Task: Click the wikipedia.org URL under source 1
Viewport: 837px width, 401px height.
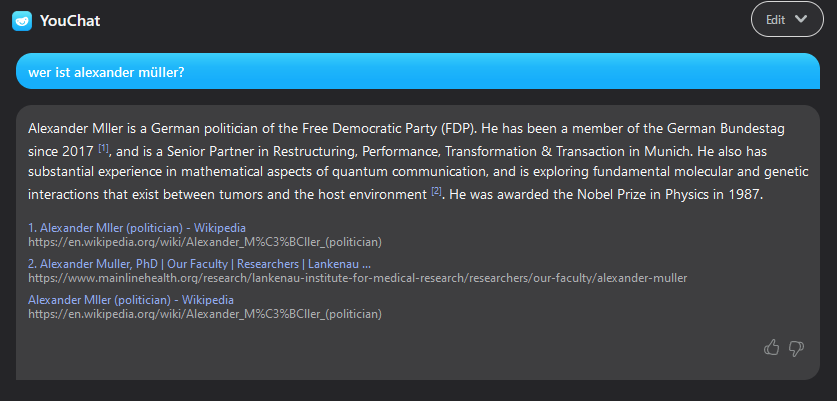Action: pos(205,241)
